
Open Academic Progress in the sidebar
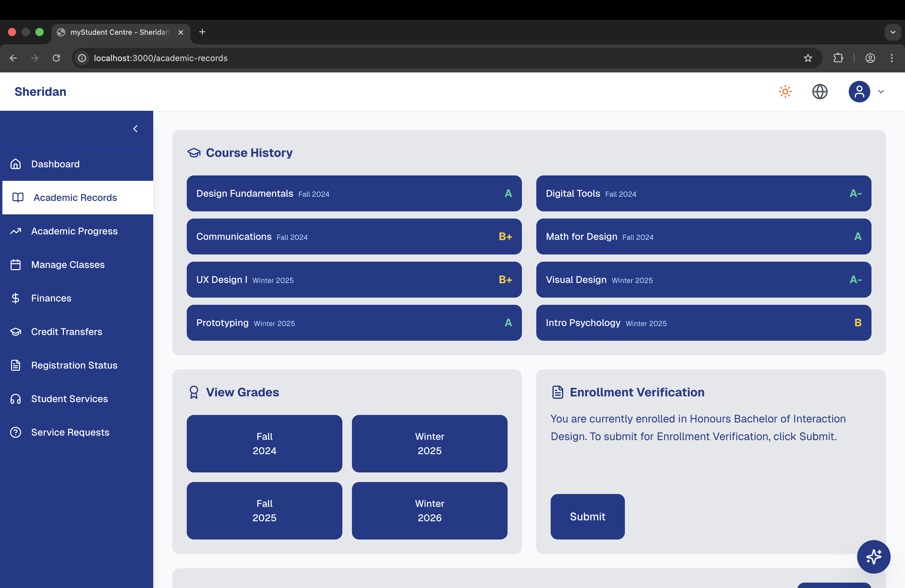click(x=74, y=231)
